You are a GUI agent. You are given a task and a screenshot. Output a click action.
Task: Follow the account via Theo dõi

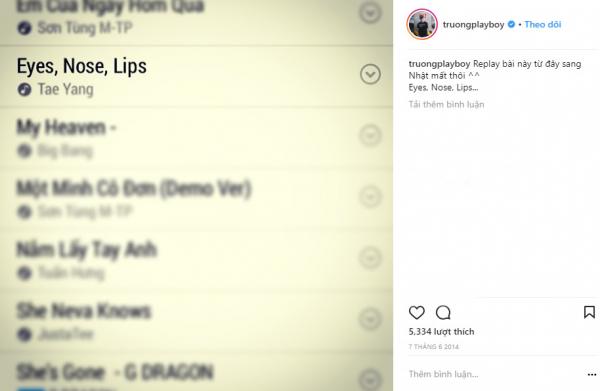(x=543, y=24)
